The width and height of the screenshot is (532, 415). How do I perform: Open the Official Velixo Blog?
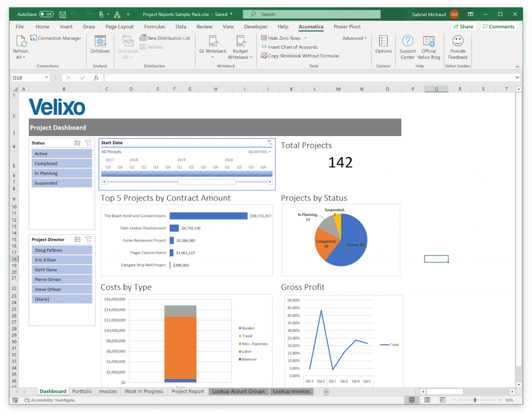coord(429,47)
